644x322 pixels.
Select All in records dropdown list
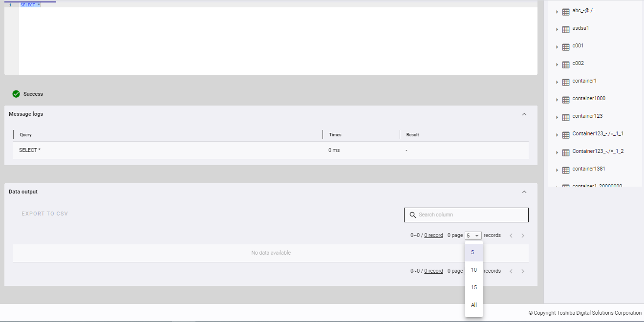(x=474, y=305)
